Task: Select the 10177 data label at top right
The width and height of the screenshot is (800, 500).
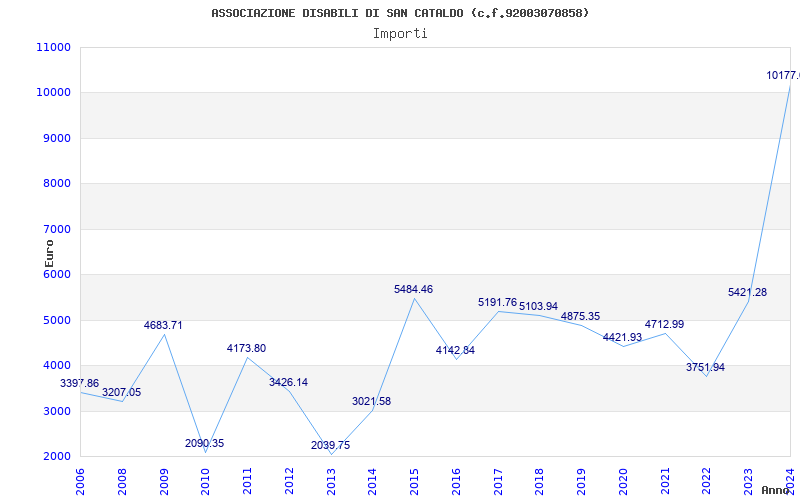Action: point(783,76)
